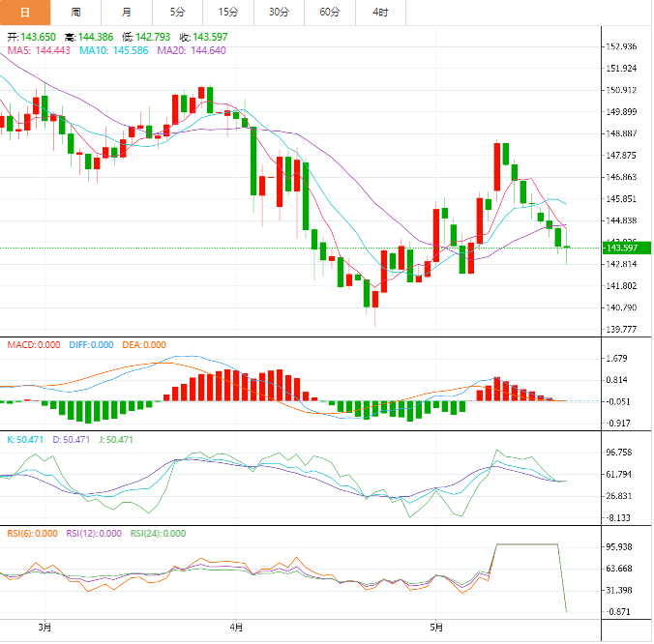Click the MA20 indicator label

[192, 51]
